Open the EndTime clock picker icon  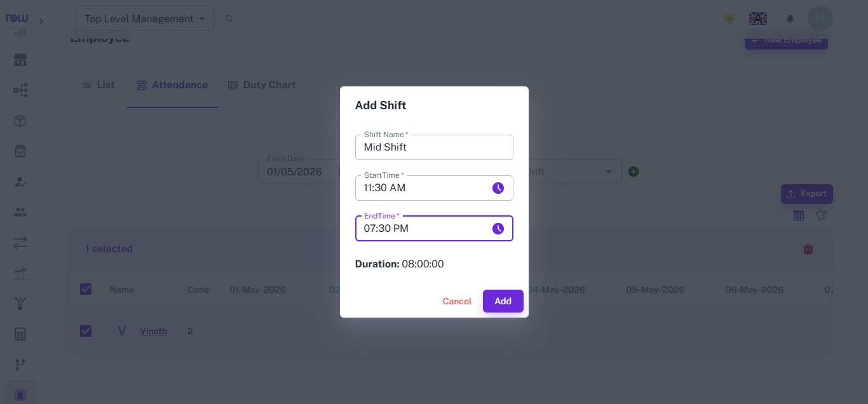coord(498,229)
